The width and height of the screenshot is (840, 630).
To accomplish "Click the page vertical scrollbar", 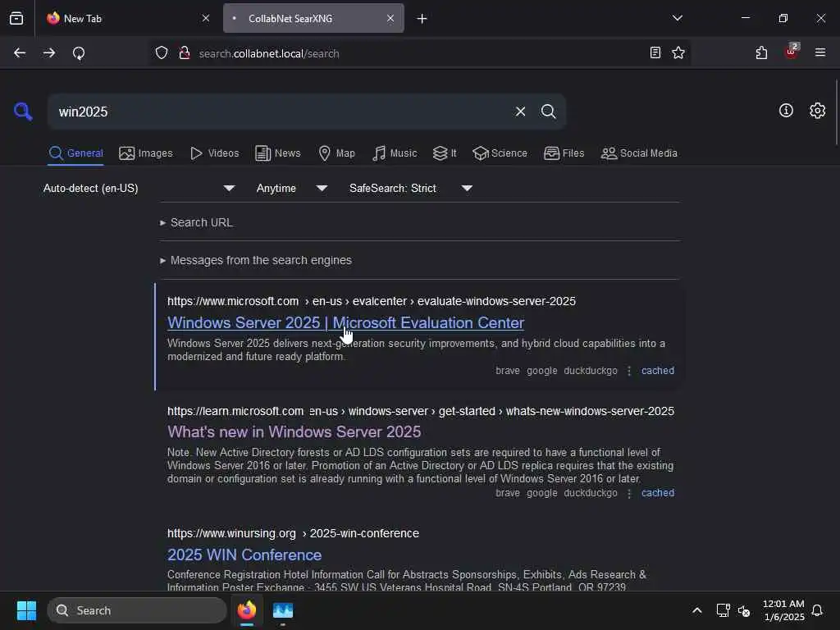I will 836,112.
